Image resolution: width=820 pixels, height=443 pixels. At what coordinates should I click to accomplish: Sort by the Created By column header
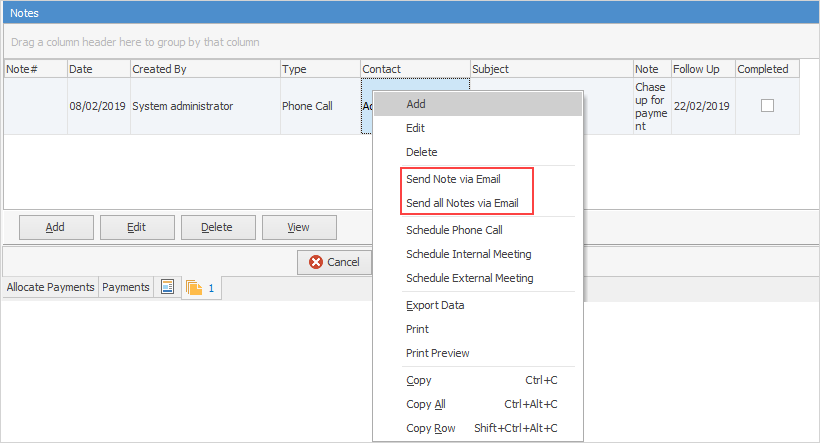205,69
